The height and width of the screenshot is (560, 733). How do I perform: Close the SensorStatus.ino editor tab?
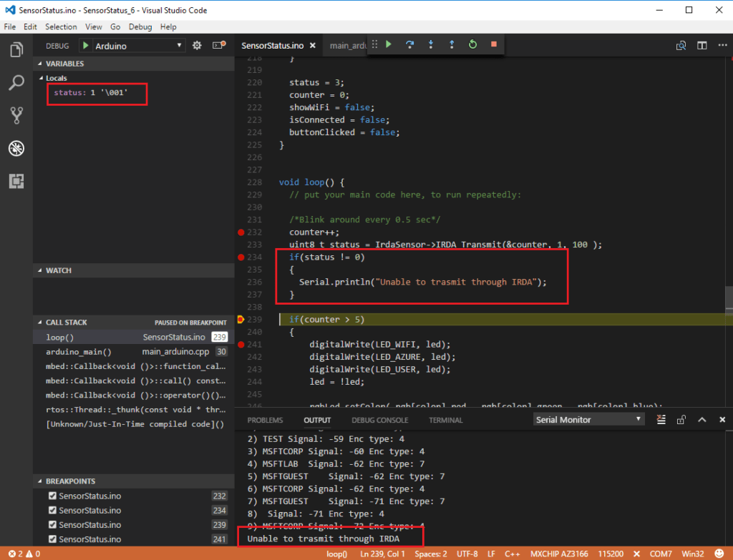click(x=313, y=45)
